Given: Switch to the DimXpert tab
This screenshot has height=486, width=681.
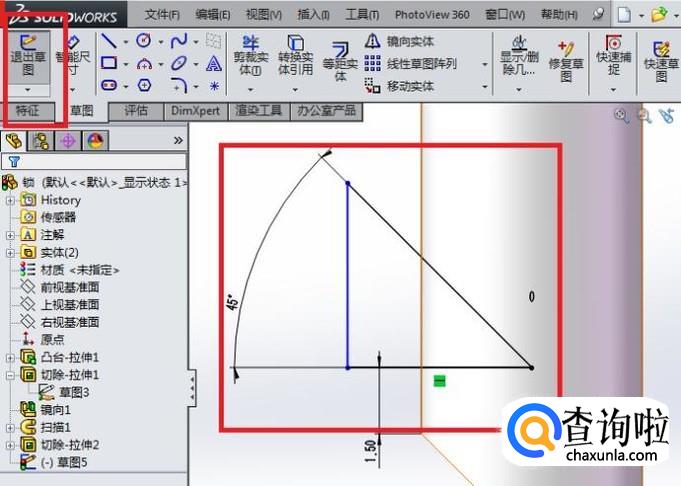Looking at the screenshot, I should [x=195, y=111].
